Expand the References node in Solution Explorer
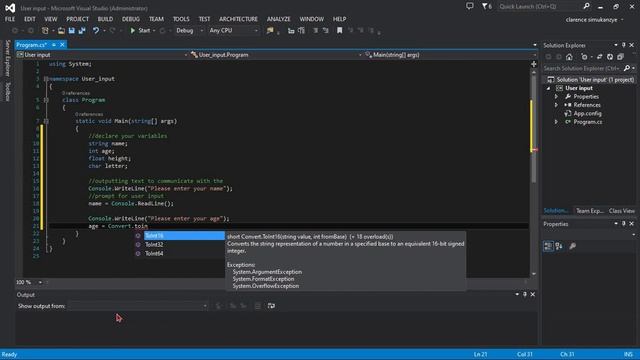 (x=556, y=105)
